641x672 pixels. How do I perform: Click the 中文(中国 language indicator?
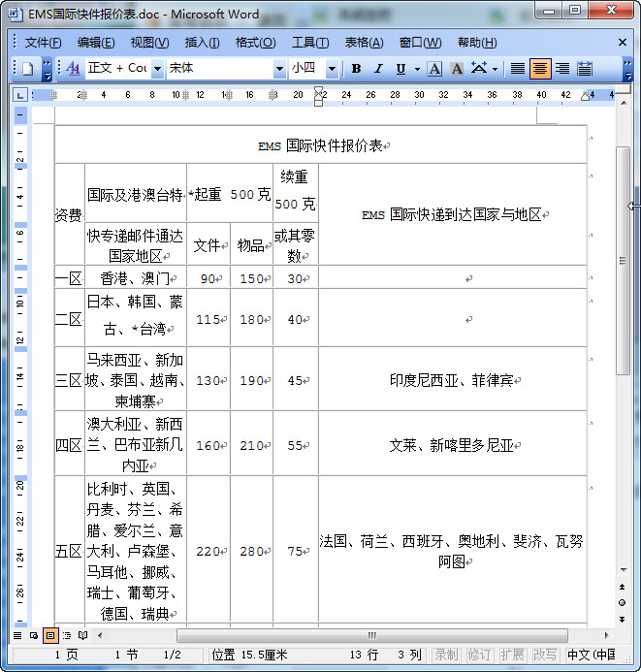(x=591, y=655)
